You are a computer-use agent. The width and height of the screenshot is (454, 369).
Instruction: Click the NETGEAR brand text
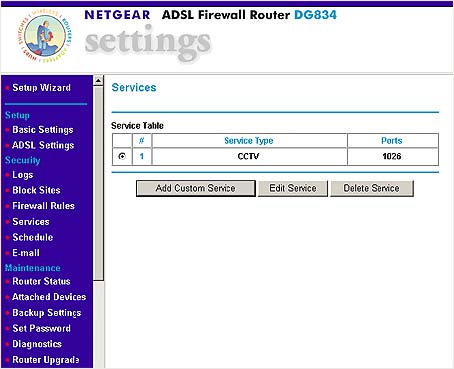(117, 15)
